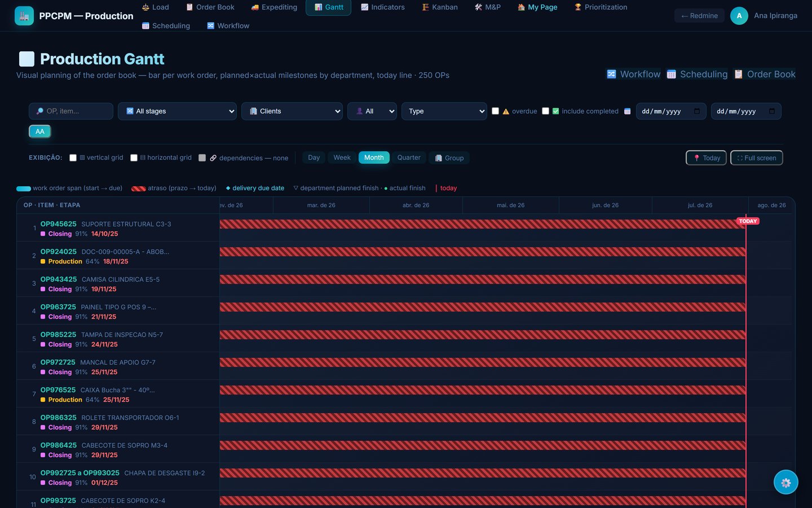Click the PPCPM factory logo icon
812x508 pixels.
point(24,16)
